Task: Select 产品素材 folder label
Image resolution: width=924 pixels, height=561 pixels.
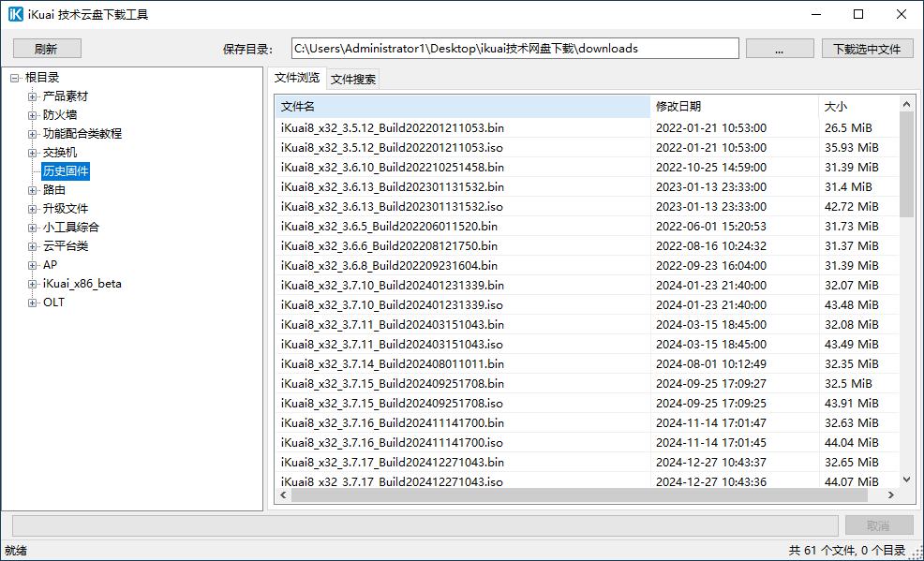Action: [66, 96]
